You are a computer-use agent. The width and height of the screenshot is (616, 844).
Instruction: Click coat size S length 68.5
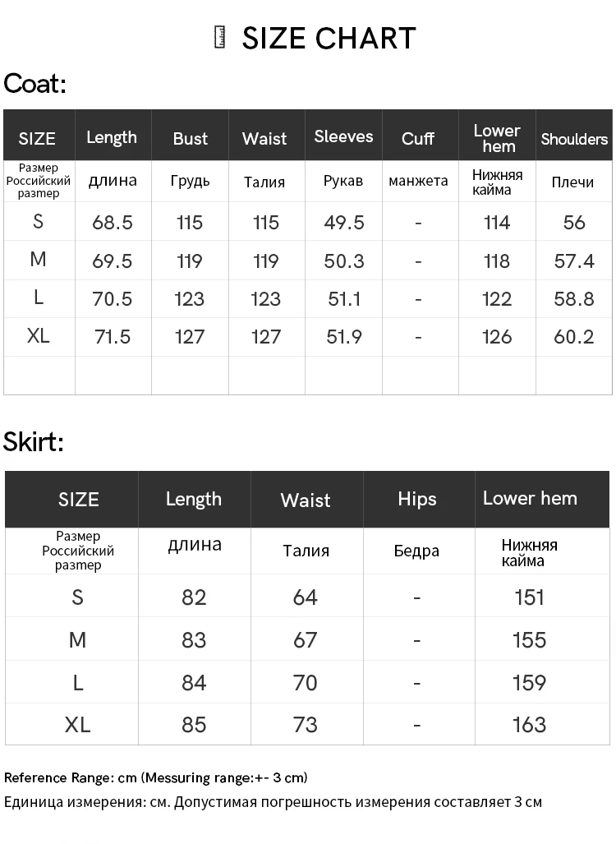112,222
